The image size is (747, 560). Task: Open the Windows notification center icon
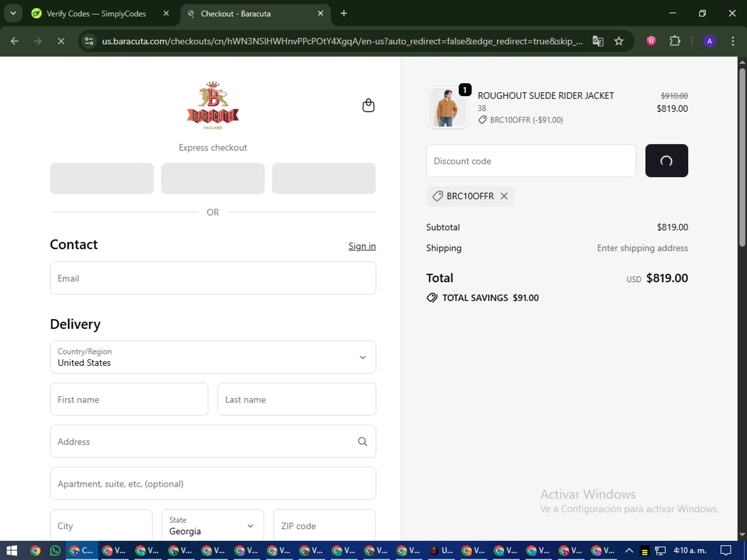point(726,551)
